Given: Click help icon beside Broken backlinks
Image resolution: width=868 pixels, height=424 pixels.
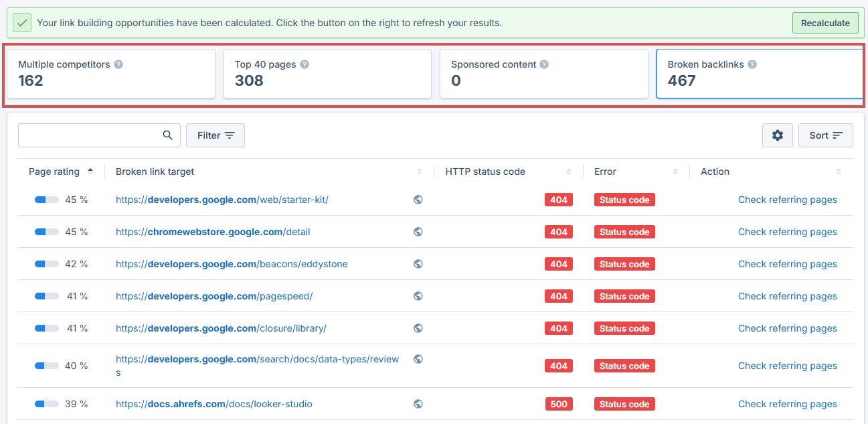Looking at the screenshot, I should tap(752, 65).
